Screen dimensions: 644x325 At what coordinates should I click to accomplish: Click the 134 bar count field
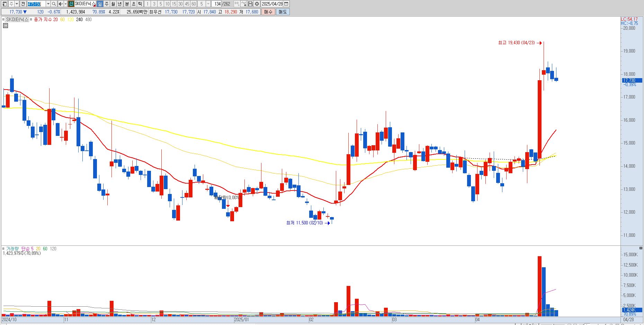(x=217, y=4)
